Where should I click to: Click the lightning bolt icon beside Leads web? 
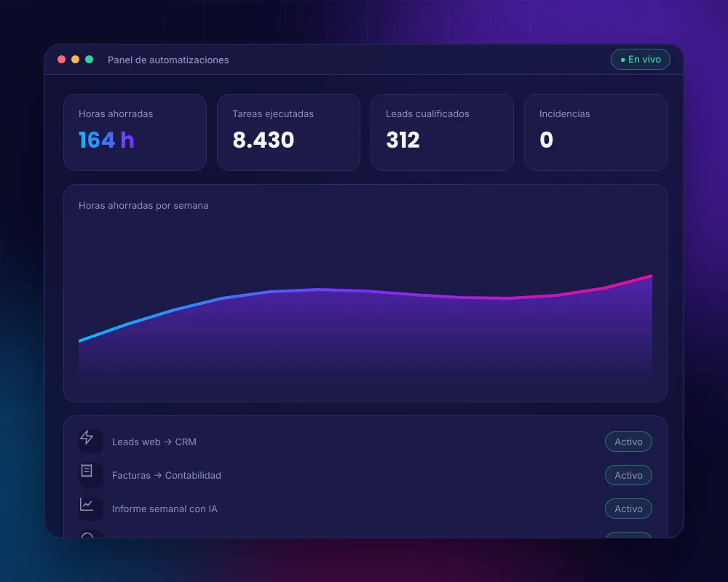point(87,437)
